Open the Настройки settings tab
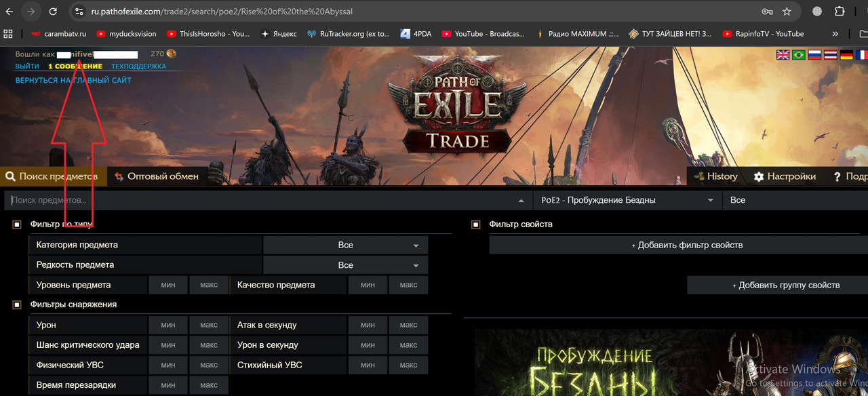Image resolution: width=868 pixels, height=396 pixels. pos(785,176)
